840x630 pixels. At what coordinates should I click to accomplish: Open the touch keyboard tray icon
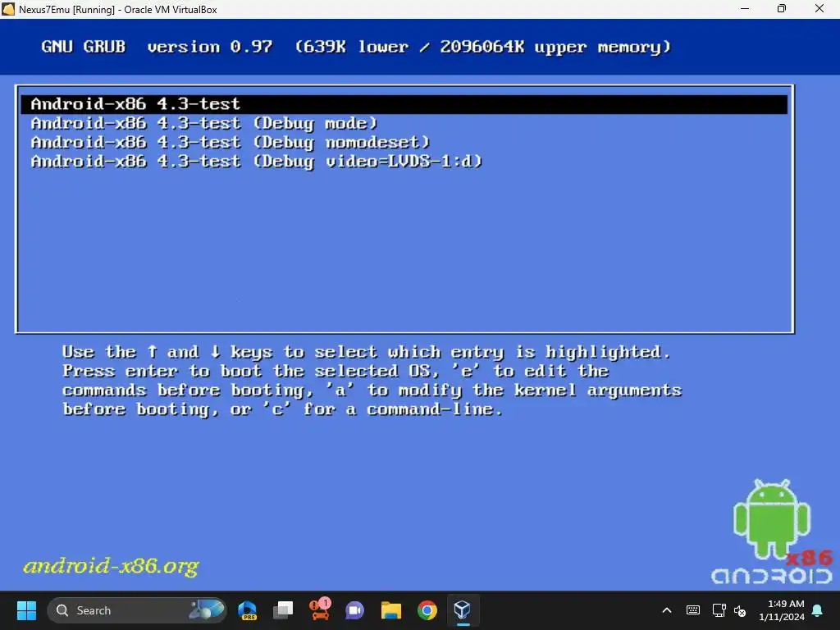(x=692, y=610)
